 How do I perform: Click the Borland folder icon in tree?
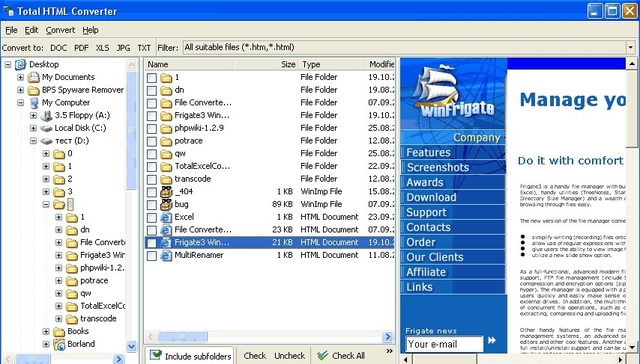coord(59,344)
